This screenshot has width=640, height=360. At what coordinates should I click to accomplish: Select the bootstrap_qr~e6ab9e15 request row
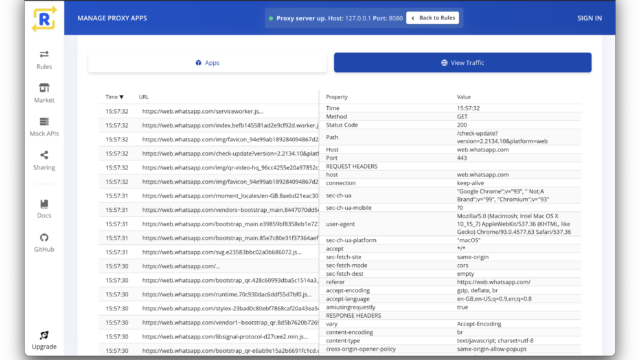(209, 351)
